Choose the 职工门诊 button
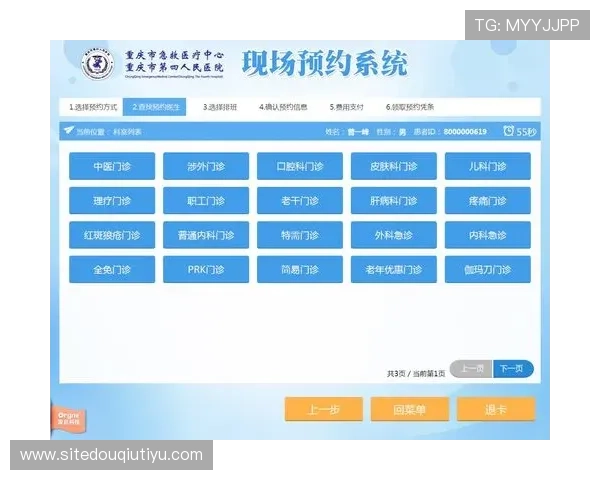 [206, 201]
